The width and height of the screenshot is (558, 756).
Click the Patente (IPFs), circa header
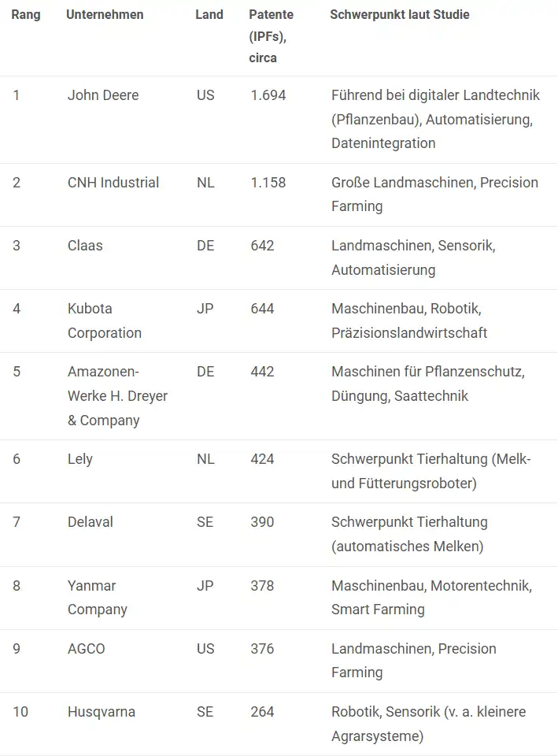click(x=271, y=36)
